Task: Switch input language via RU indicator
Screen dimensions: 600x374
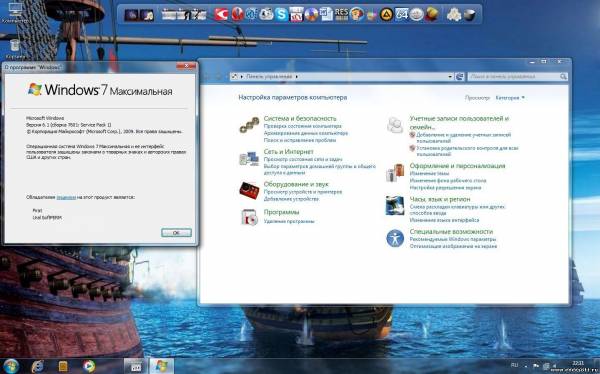Action: 514,365
